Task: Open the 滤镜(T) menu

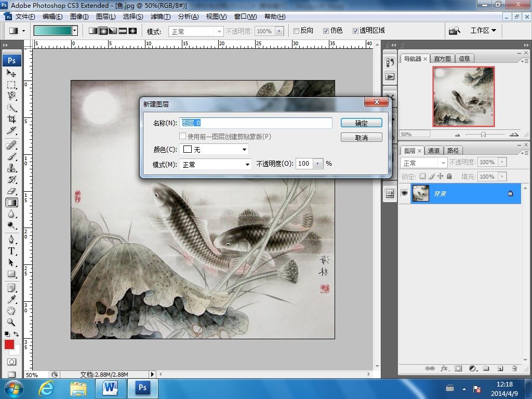Action: (161, 17)
